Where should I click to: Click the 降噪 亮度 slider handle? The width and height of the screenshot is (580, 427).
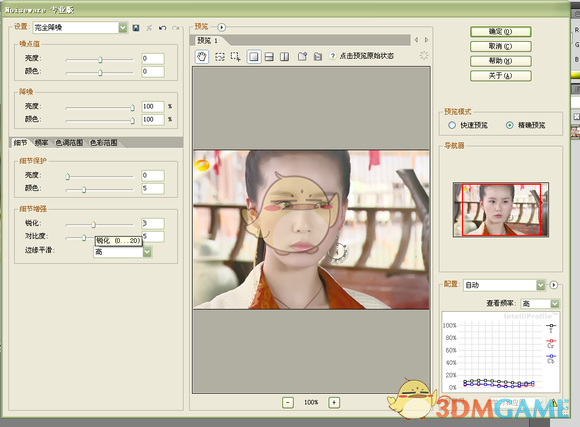click(x=132, y=108)
